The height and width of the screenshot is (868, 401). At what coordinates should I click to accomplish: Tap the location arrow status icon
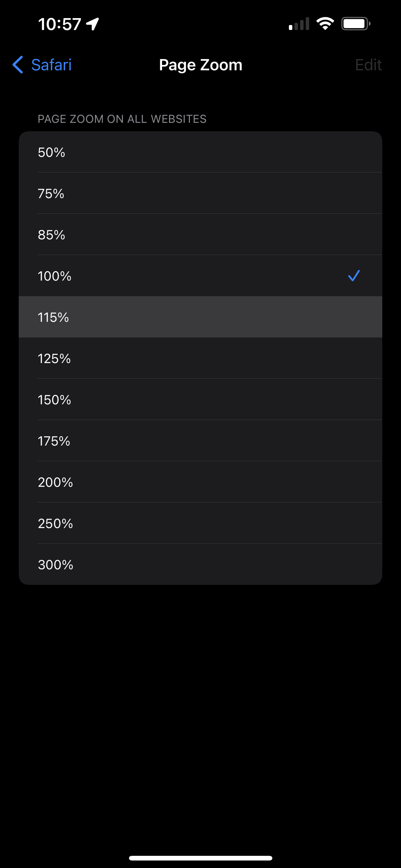(x=92, y=23)
